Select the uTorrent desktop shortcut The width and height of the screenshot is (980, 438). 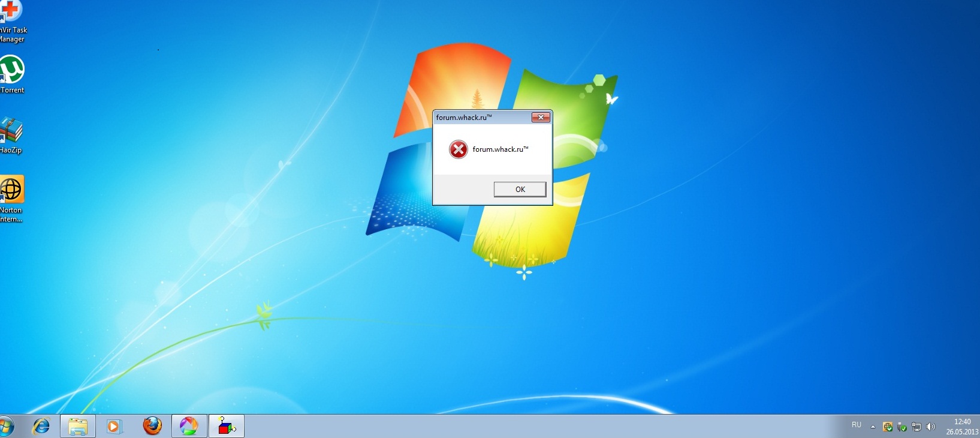click(x=12, y=74)
